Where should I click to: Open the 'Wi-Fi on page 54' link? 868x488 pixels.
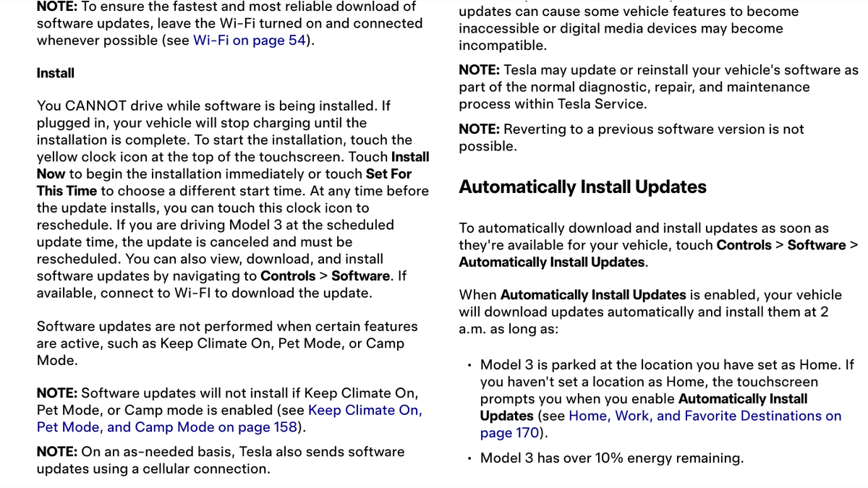pyautogui.click(x=250, y=40)
